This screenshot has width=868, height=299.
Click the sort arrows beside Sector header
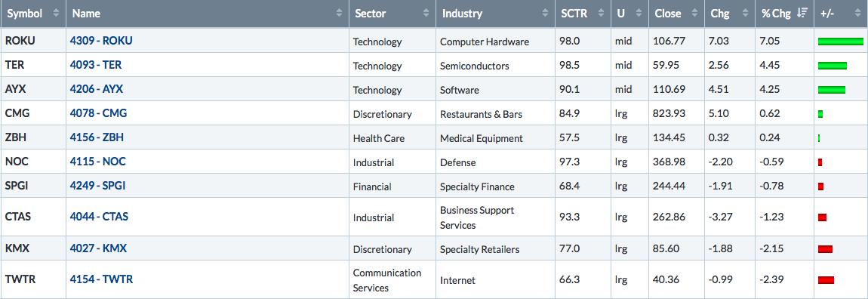tap(426, 14)
